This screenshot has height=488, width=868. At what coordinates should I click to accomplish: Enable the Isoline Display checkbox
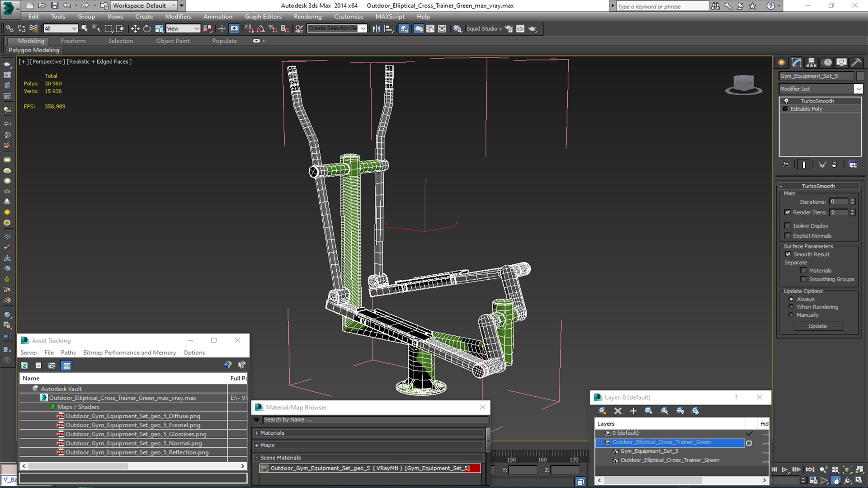pos(788,225)
